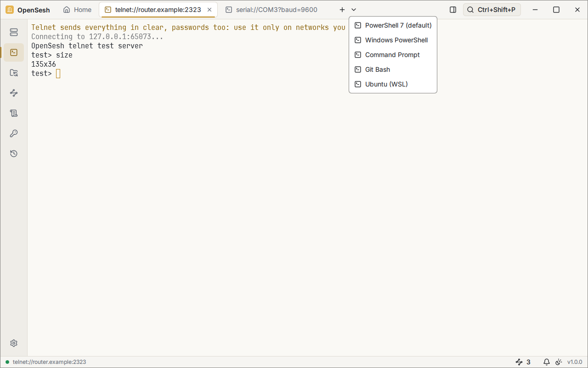588x368 pixels.
Task: Open the file transfer folder sidebar icon
Action: (14, 73)
